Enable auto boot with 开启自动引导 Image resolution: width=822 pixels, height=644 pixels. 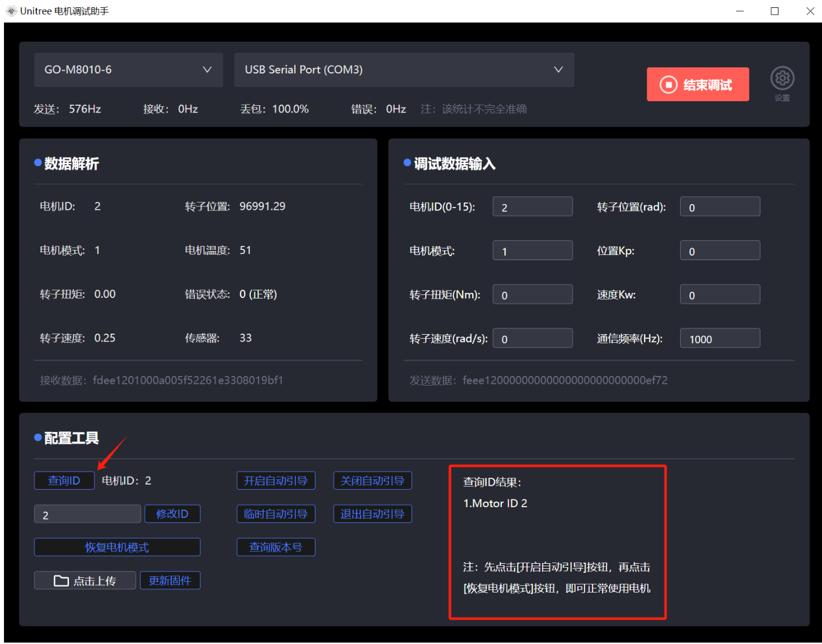(x=275, y=481)
